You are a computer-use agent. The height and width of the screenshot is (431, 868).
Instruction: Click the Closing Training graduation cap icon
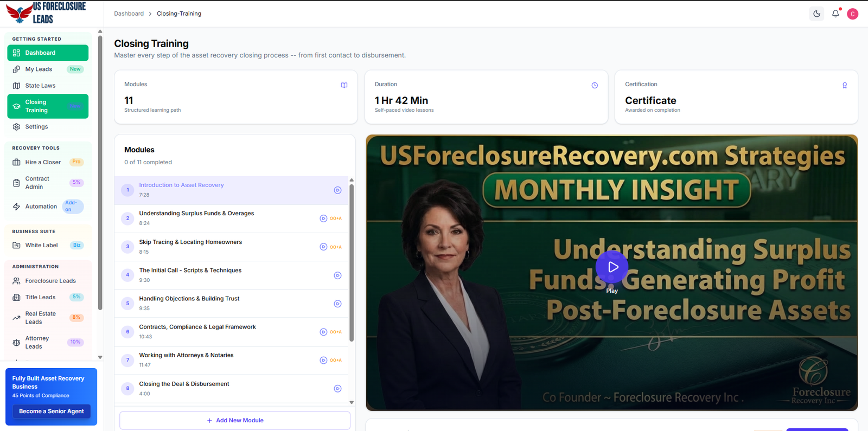pyautogui.click(x=16, y=106)
